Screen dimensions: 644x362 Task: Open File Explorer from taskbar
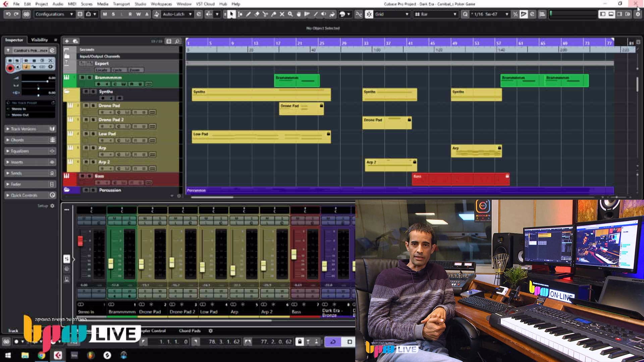(x=25, y=355)
